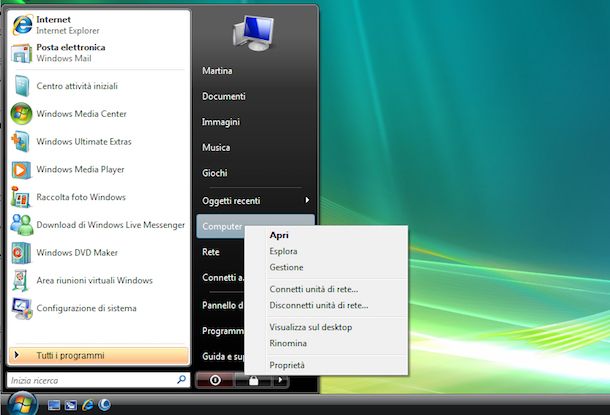610x415 pixels.
Task: Click the last round Quick Launch icon
Action: pyautogui.click(x=104, y=405)
